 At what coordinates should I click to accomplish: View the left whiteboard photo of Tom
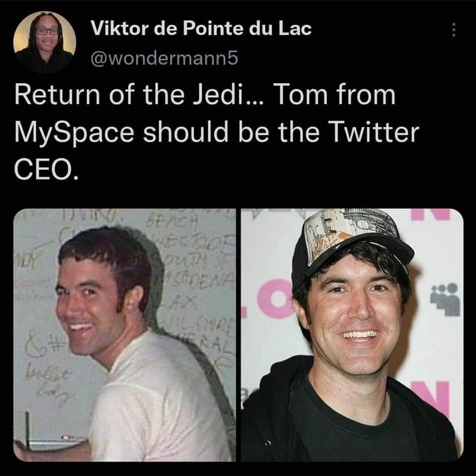(124, 335)
